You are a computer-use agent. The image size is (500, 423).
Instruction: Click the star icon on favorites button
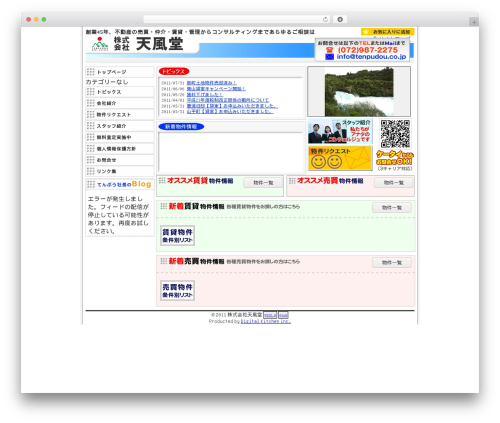pyautogui.click(x=366, y=32)
